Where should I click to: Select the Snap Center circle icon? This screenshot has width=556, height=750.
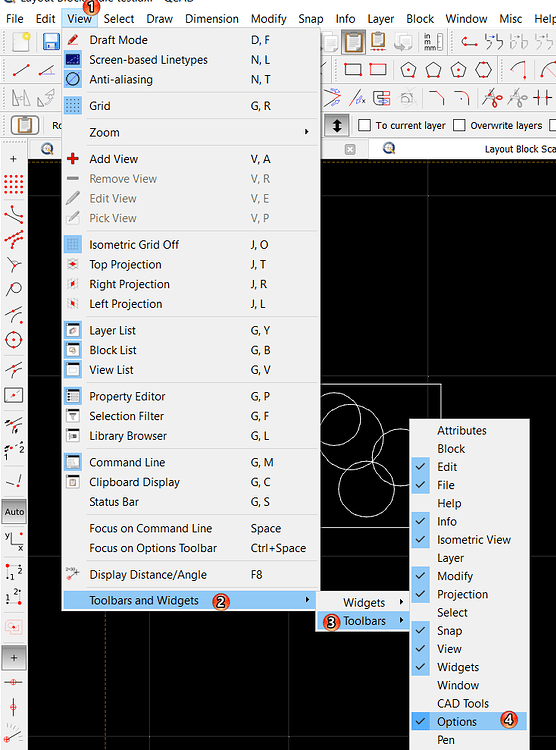[13, 340]
